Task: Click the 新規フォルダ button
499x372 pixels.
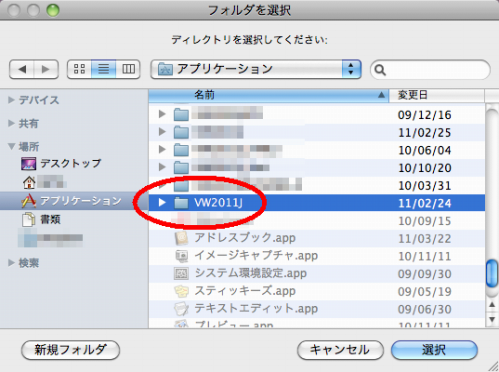Action: [70, 350]
